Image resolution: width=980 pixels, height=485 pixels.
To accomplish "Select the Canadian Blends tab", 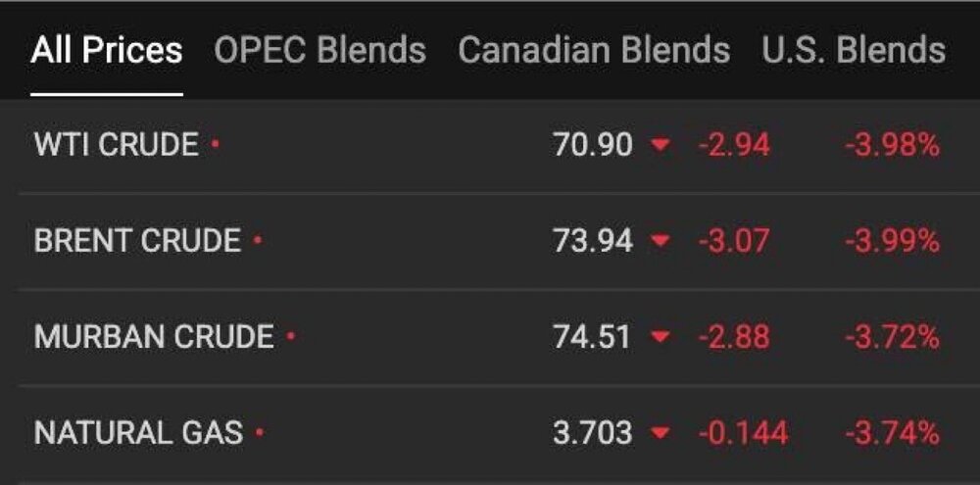I will 594,51.
